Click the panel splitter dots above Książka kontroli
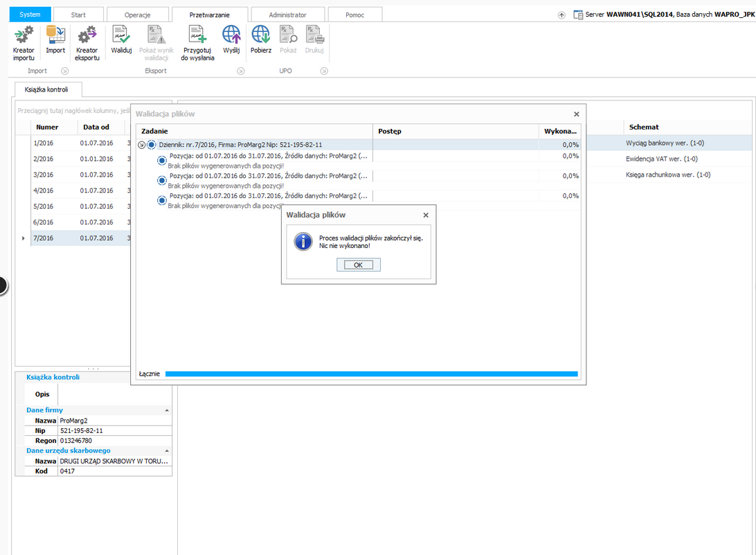Image resolution: width=756 pixels, height=555 pixels. pyautogui.click(x=93, y=369)
